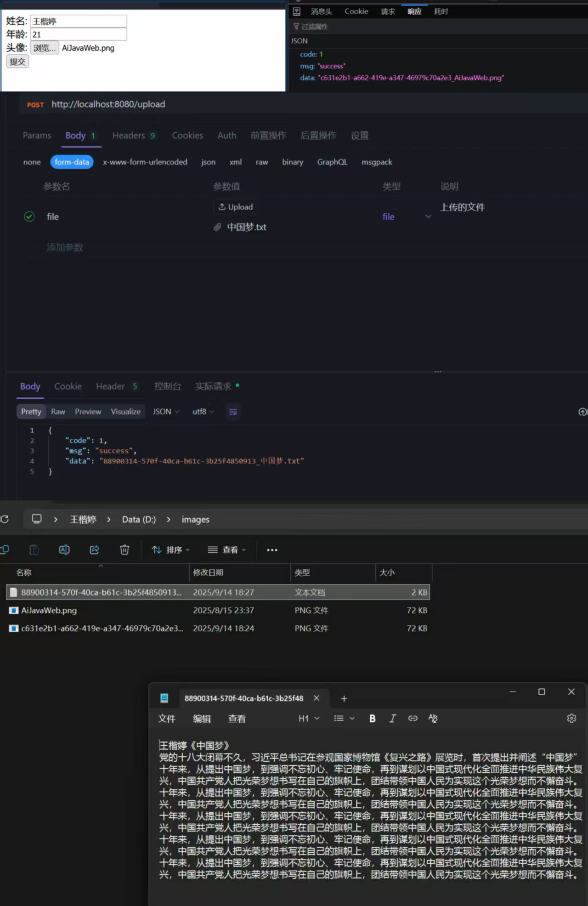Click the Upload button for file
The image size is (588, 906).
[236, 207]
